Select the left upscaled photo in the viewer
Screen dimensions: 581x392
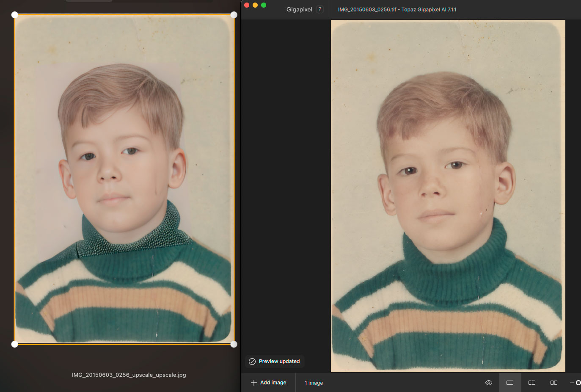pyautogui.click(x=124, y=179)
